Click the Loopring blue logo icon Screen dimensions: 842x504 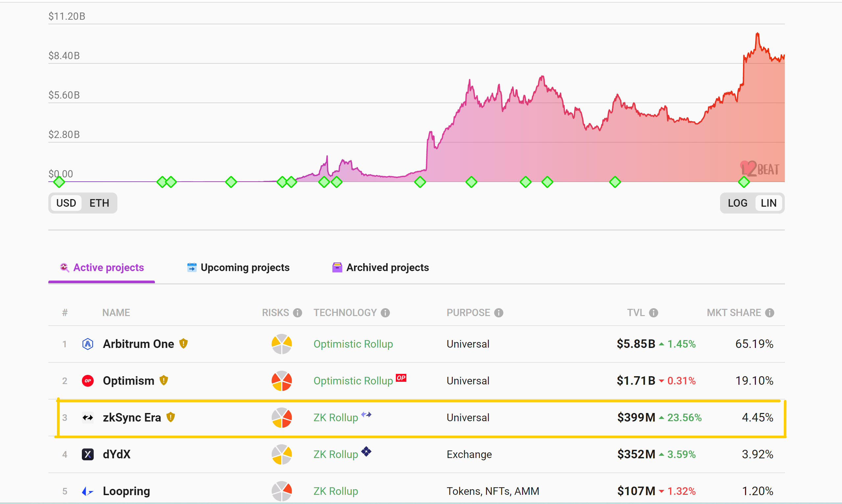[88, 491]
